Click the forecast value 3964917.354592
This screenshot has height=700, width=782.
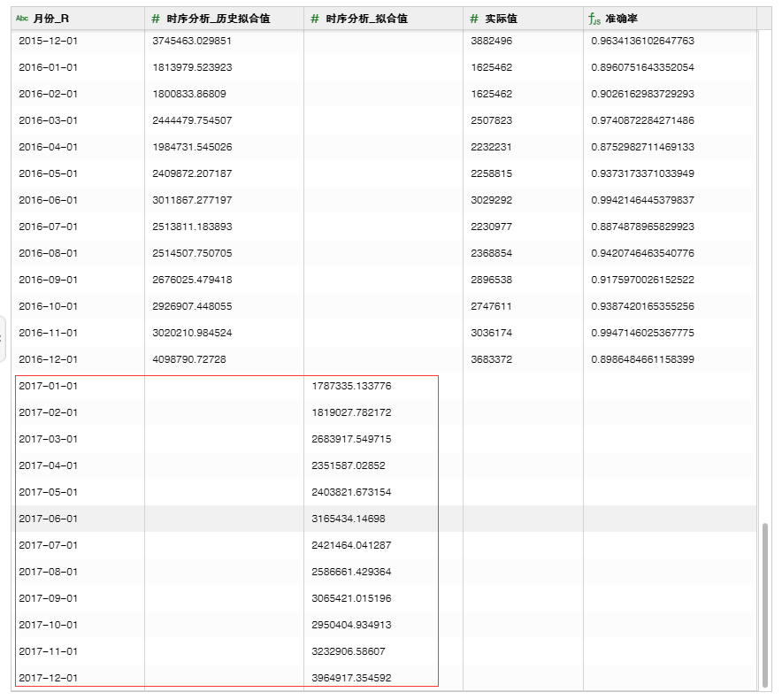pos(351,678)
